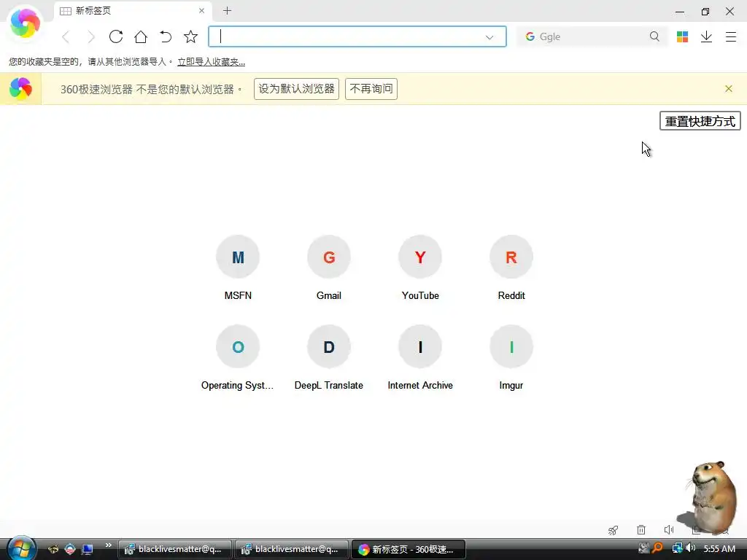Open the Gmail shortcut

pos(329,268)
